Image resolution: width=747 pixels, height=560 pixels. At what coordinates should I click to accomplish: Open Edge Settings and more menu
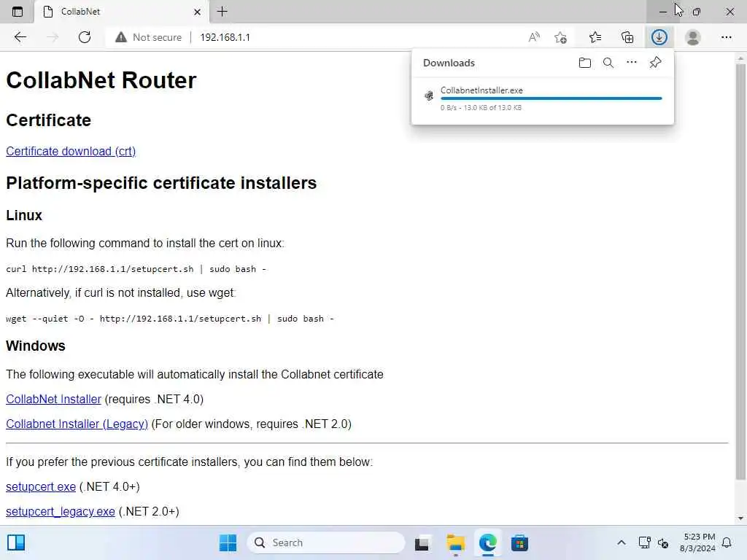click(726, 37)
